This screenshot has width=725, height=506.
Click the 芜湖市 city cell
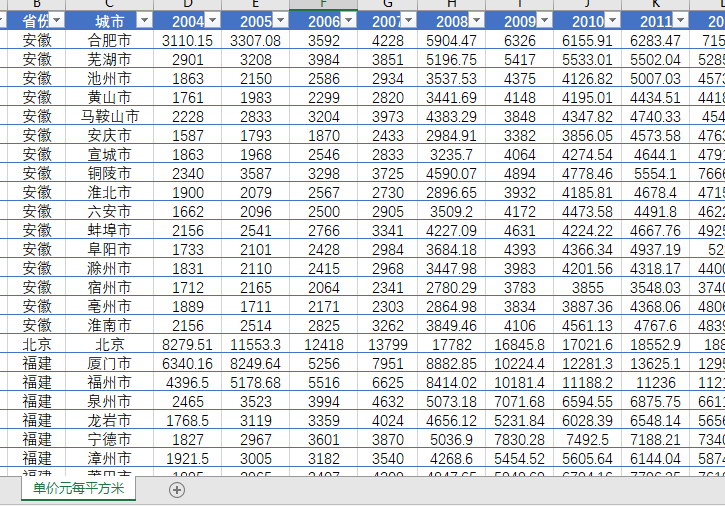(110, 59)
